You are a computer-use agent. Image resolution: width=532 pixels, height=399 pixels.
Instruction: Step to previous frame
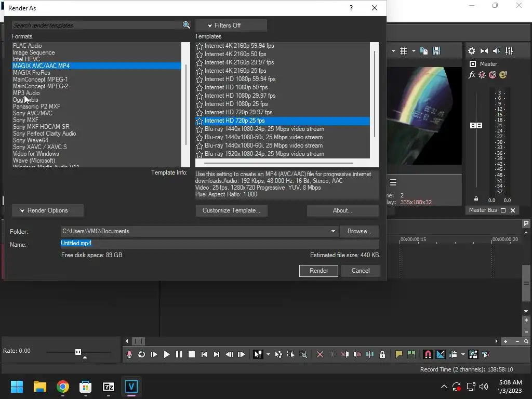pyautogui.click(x=229, y=354)
